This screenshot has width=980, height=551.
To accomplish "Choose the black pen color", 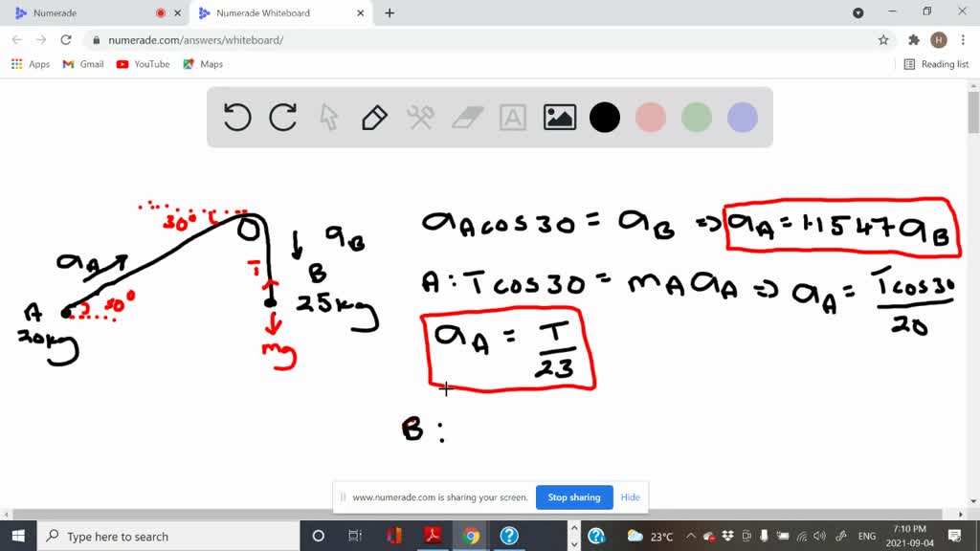I will [x=605, y=118].
